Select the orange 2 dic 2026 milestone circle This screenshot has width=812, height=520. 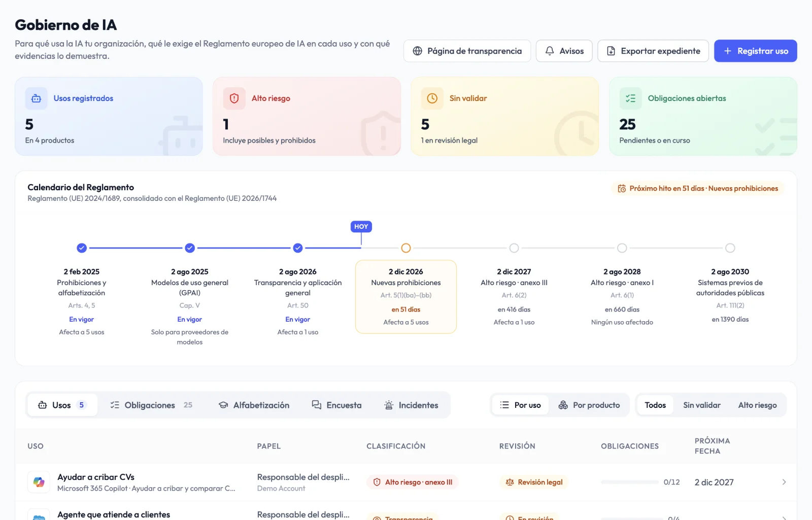[406, 248]
